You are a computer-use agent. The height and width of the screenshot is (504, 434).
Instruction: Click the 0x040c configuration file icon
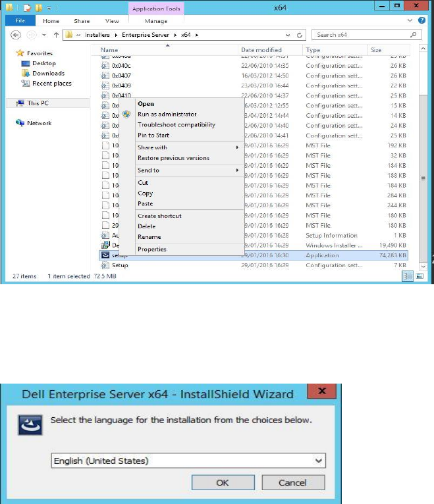[105, 66]
